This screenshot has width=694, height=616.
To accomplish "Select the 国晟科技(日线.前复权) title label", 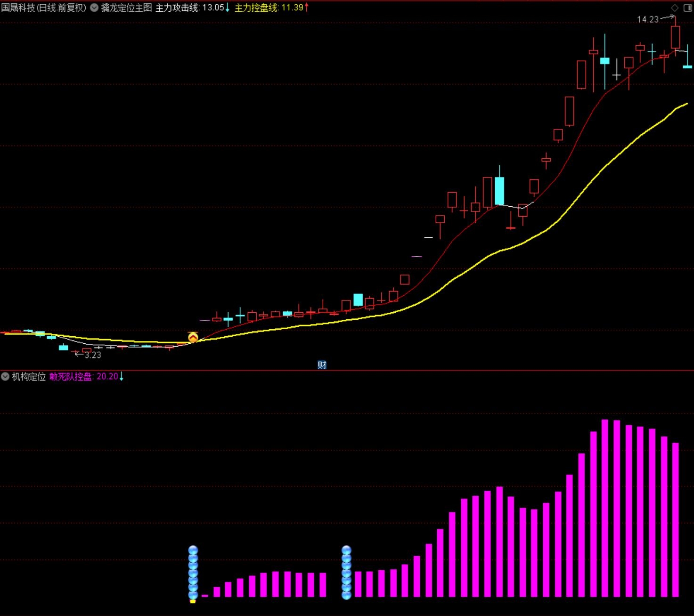I will click(x=44, y=8).
